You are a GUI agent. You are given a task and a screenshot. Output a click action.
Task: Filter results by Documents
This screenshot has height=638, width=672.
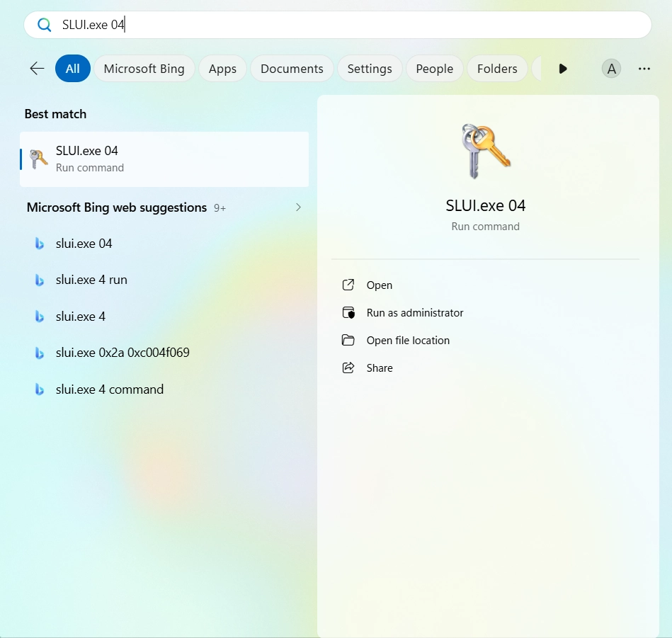coord(292,69)
